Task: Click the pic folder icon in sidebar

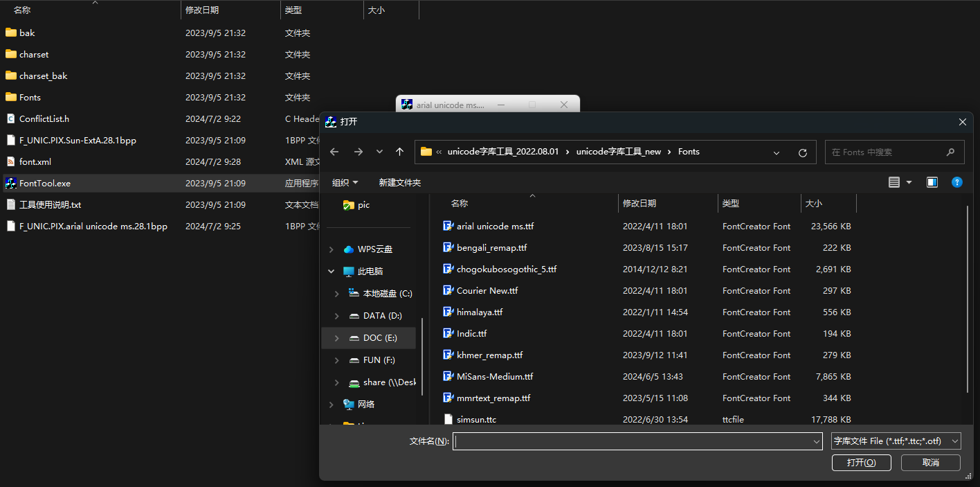Action: pyautogui.click(x=349, y=205)
